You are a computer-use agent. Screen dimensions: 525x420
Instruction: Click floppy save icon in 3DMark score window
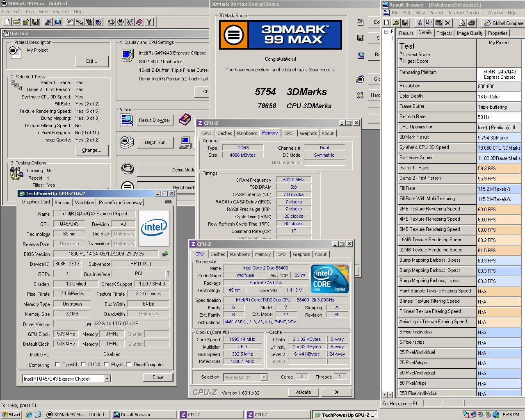[x=360, y=38]
